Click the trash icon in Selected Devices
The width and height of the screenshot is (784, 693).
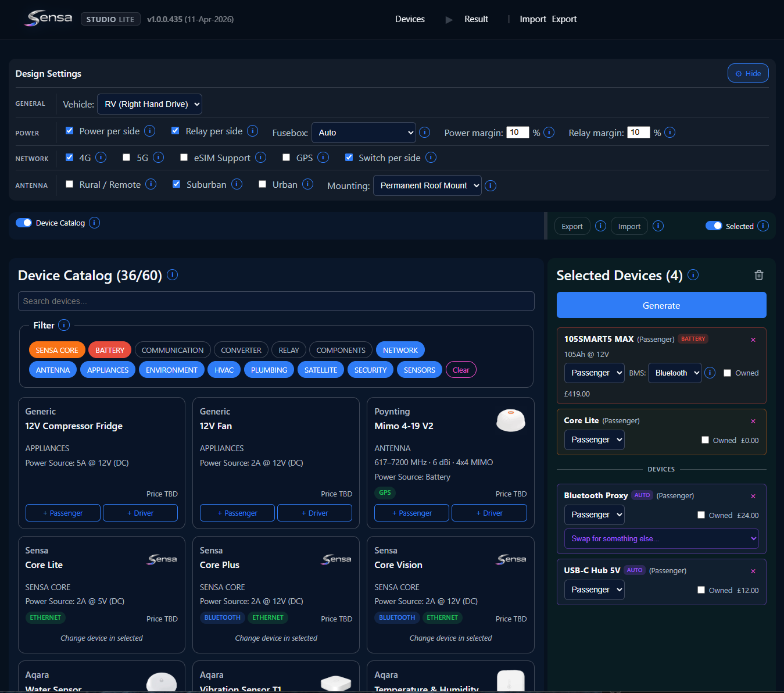click(758, 275)
